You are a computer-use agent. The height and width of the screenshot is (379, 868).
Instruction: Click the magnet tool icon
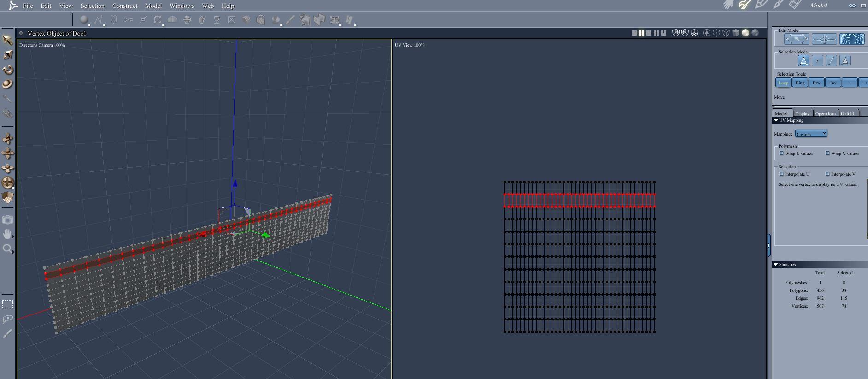pyautogui.click(x=113, y=20)
